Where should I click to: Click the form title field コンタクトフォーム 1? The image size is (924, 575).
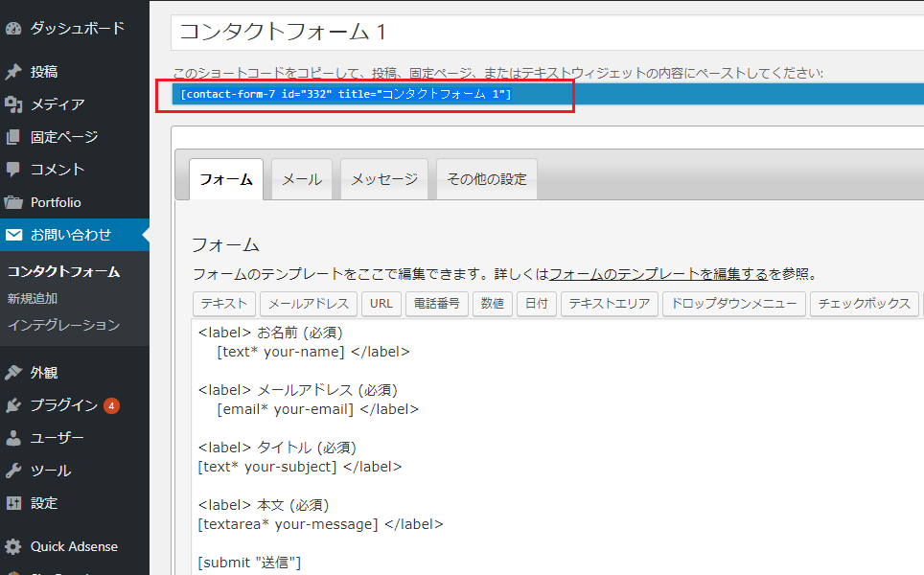[x=547, y=33]
